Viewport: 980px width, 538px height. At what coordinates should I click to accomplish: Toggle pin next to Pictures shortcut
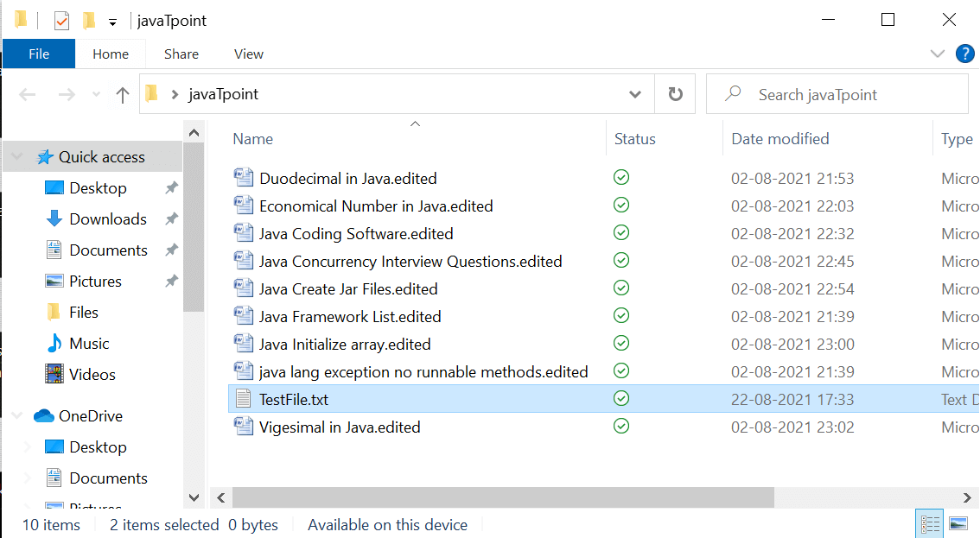171,282
